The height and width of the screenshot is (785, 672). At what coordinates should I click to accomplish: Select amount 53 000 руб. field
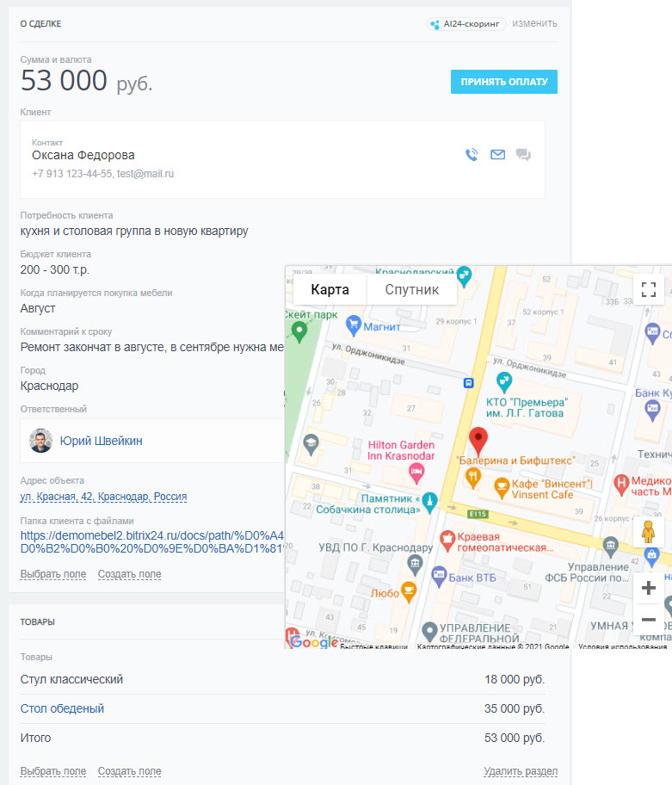[86, 81]
